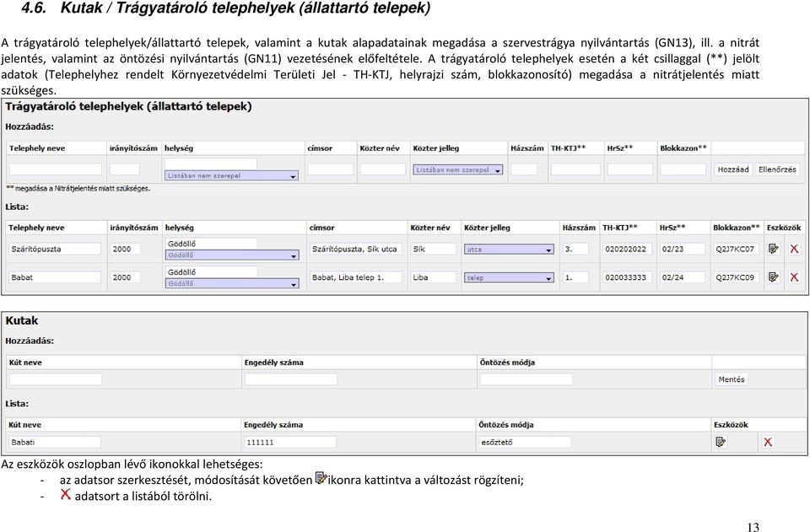Open the 'telep' Közter jelleg dropdown

pyautogui.click(x=509, y=277)
